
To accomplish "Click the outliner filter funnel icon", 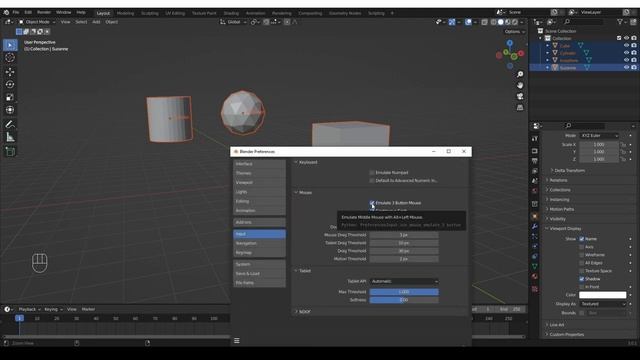I will [x=620, y=22].
